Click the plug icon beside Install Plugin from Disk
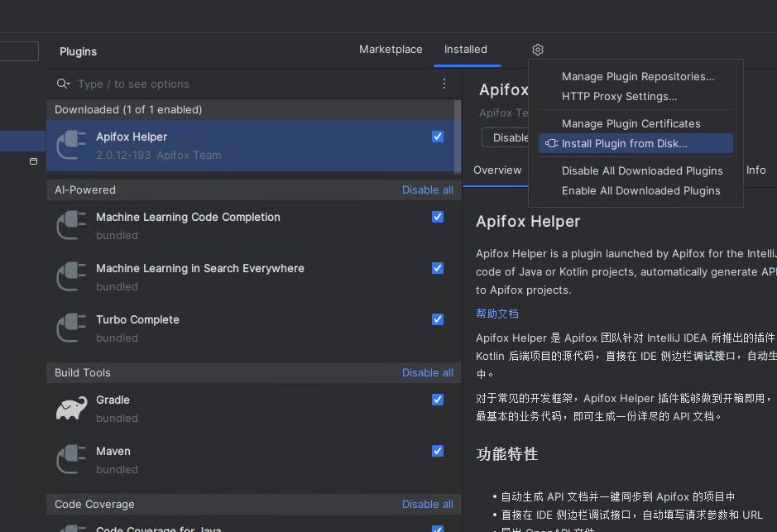 point(552,144)
